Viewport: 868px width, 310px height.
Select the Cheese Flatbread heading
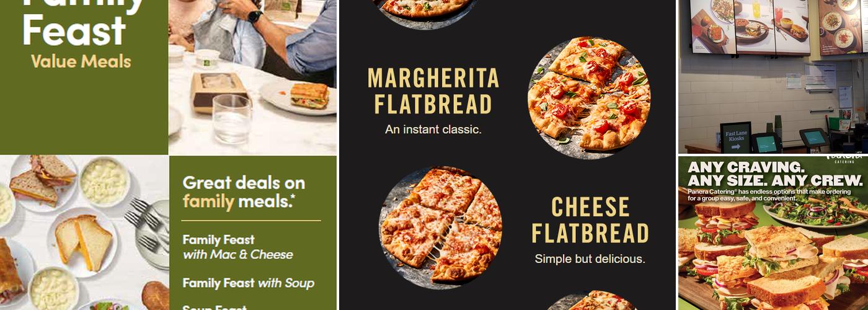tap(590, 220)
